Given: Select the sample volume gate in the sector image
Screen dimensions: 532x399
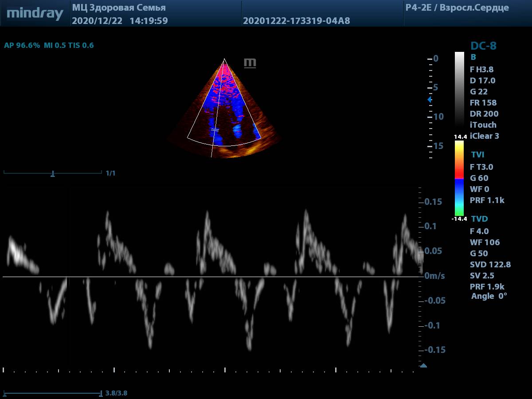Looking at the screenshot, I should pyautogui.click(x=215, y=129).
